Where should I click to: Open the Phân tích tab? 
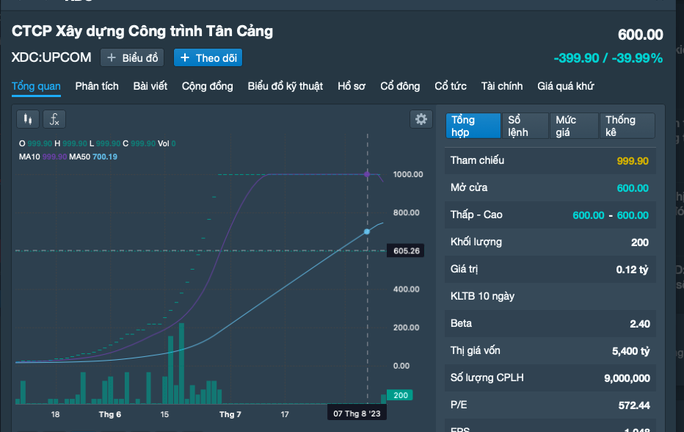97,86
